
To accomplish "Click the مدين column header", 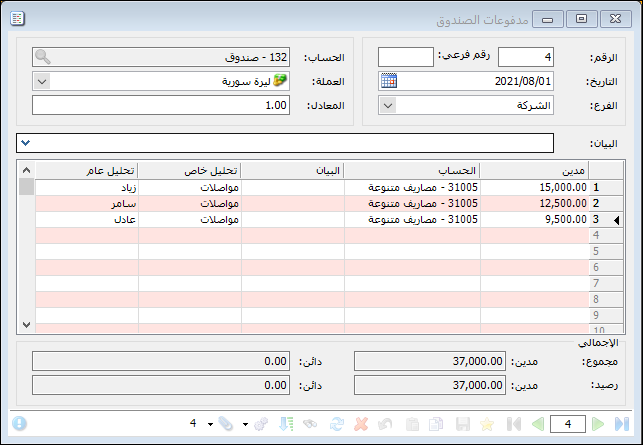I will 534,171.
